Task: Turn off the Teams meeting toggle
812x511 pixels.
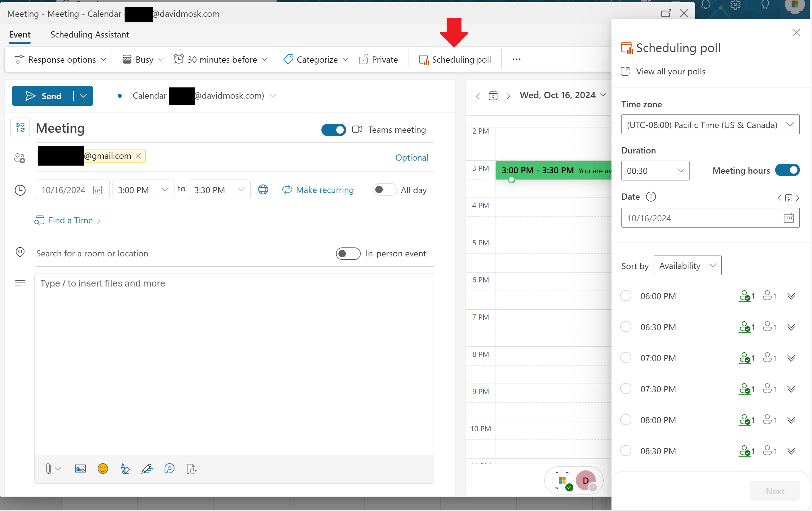Action: (333, 130)
